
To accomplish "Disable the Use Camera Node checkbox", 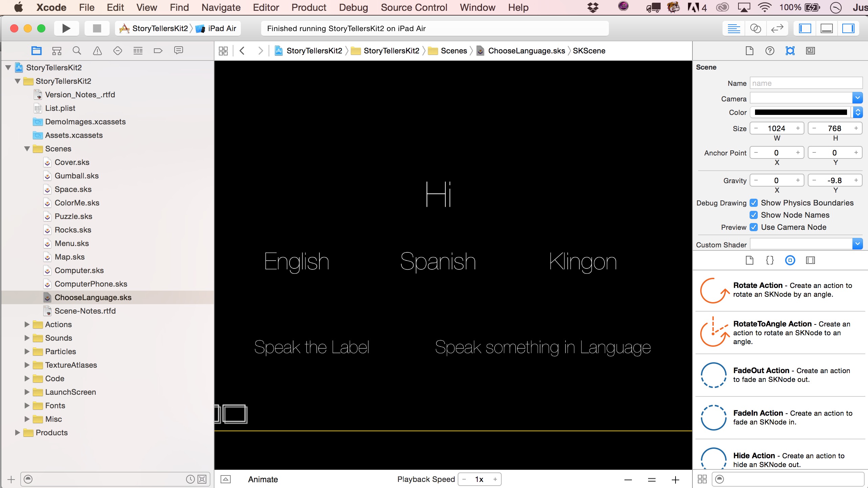I will [x=754, y=227].
